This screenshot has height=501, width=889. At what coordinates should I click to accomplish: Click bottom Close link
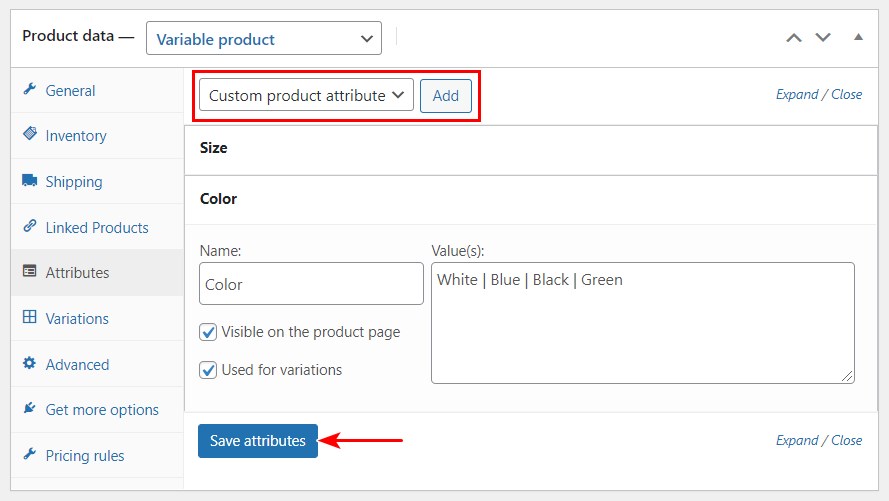(x=846, y=440)
